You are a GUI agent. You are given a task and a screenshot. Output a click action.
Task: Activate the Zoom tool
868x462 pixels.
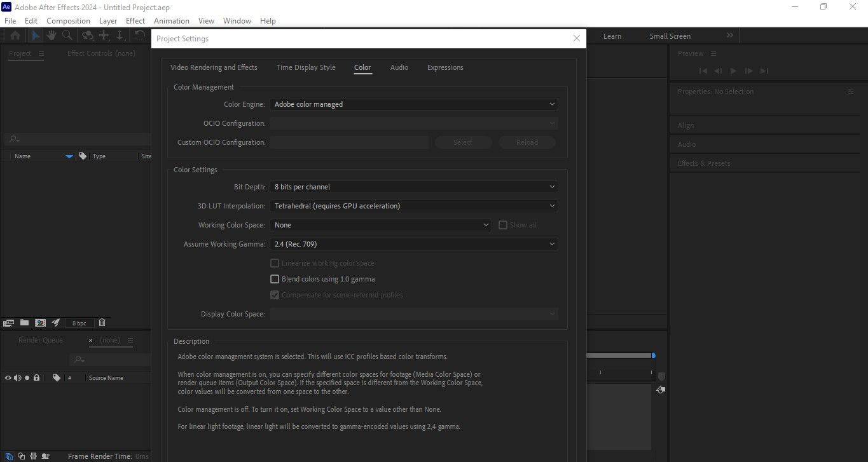pos(67,36)
